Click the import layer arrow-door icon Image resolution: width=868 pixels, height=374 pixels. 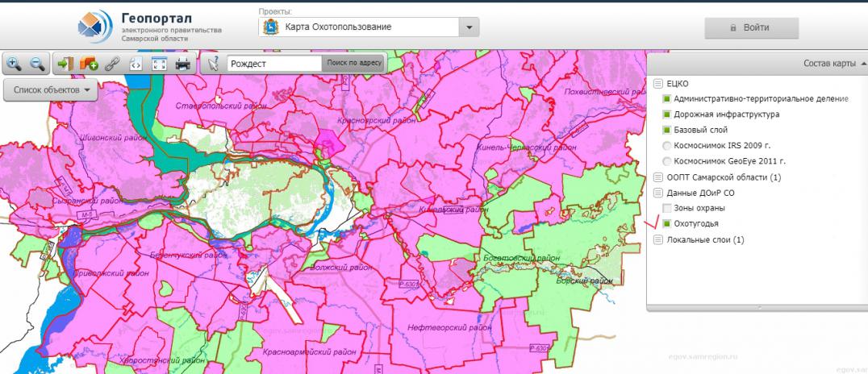pos(66,63)
